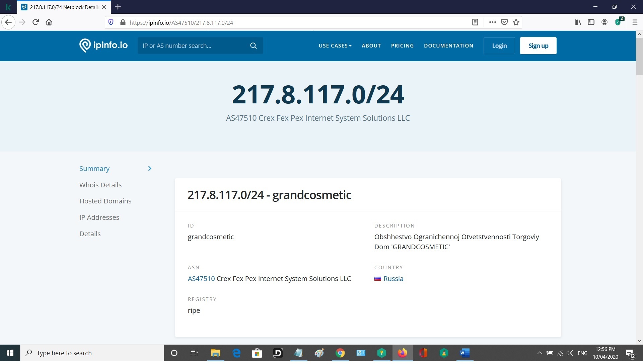Open Microsoft Word from taskbar
Screen dimensions: 643x364
pyautogui.click(x=465, y=353)
